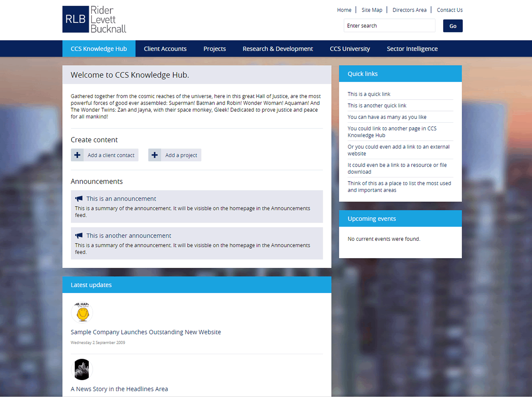Click megaphone icon beside 'This is an announcement'
The width and height of the screenshot is (532, 397).
[x=79, y=199]
